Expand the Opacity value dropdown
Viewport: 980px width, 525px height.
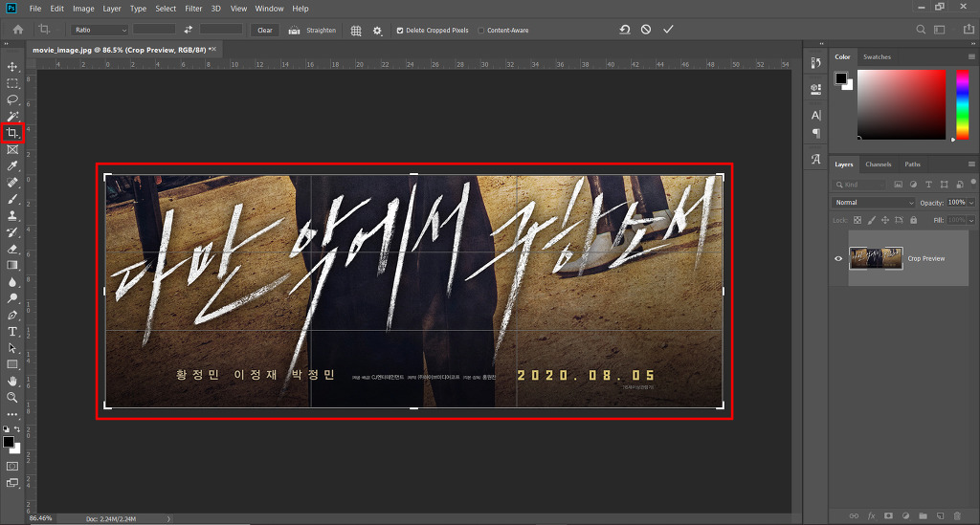point(971,203)
